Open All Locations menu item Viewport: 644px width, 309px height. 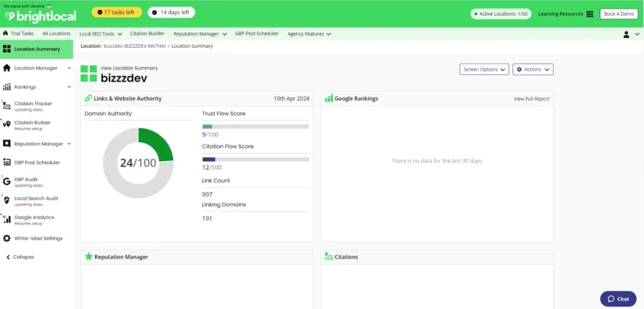[56, 34]
